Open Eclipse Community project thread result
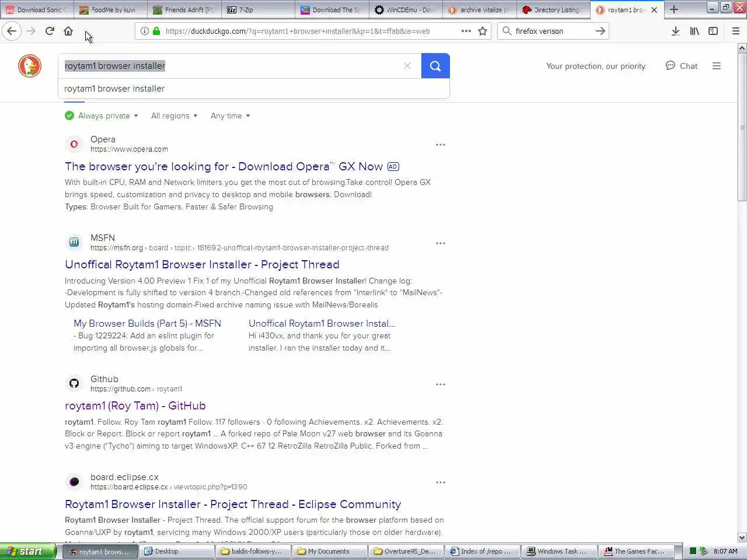The height and width of the screenshot is (560, 747). [233, 504]
